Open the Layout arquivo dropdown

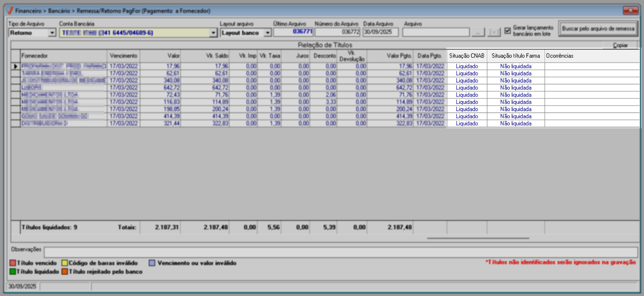(x=267, y=33)
